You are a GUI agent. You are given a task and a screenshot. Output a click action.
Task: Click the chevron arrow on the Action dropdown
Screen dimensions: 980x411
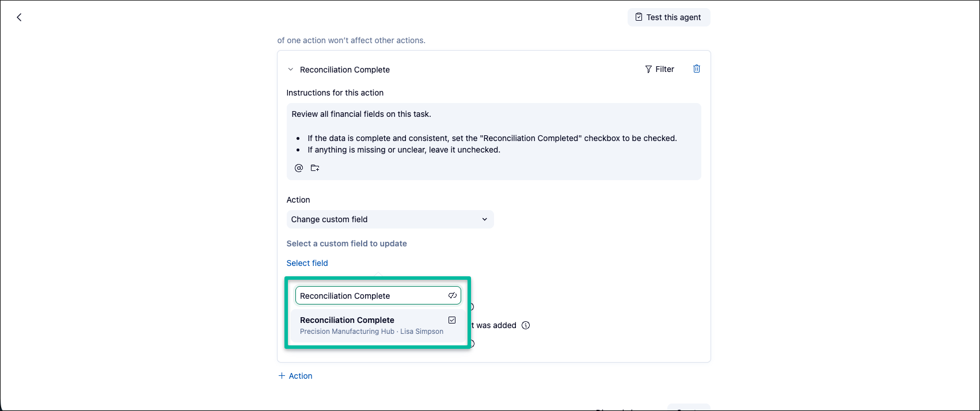(x=484, y=219)
